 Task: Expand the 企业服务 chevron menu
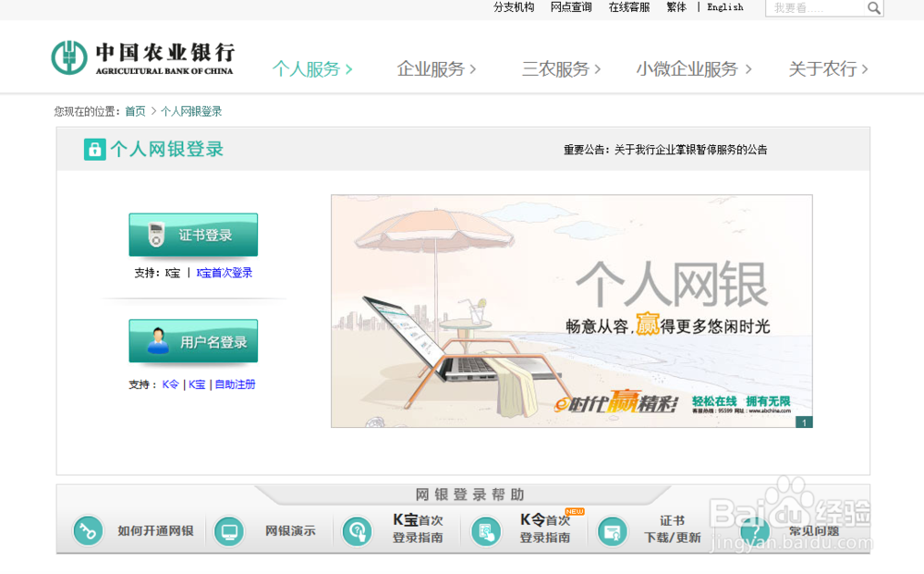pos(473,68)
